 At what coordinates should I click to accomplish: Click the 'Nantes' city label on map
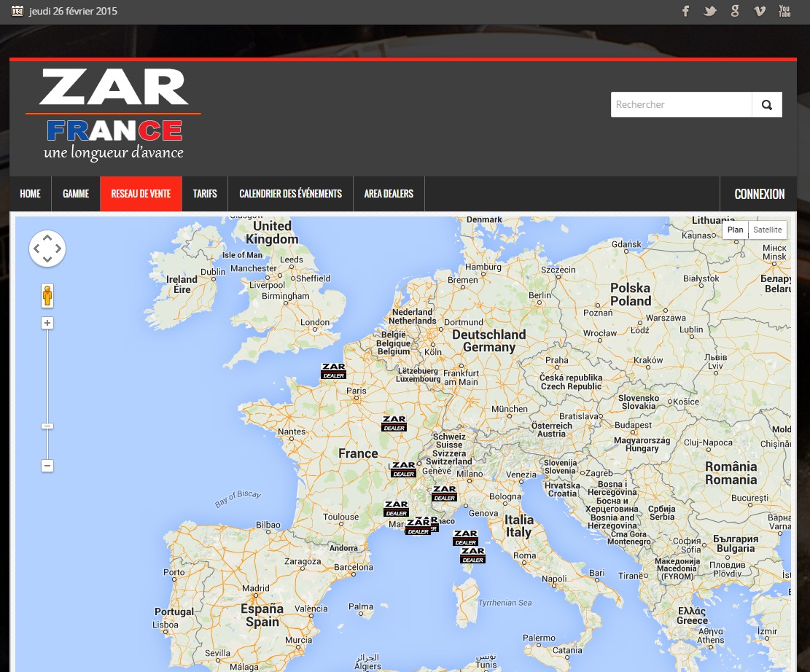pyautogui.click(x=292, y=431)
